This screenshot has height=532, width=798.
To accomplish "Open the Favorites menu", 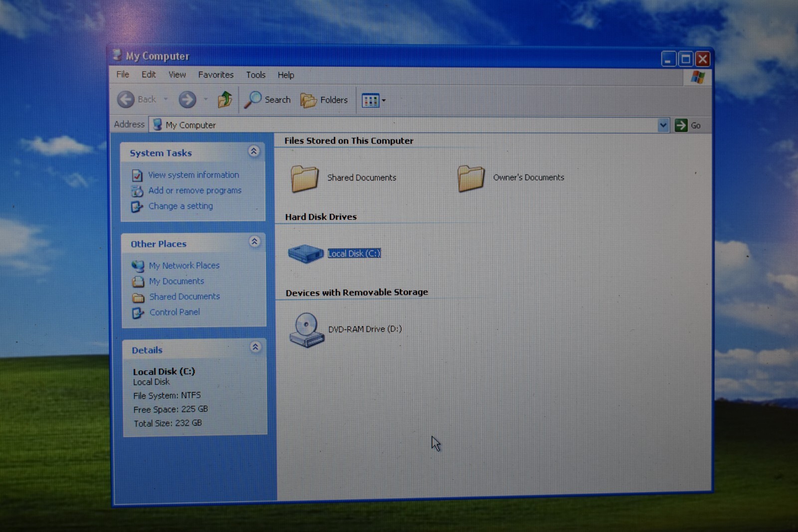I will coord(216,75).
